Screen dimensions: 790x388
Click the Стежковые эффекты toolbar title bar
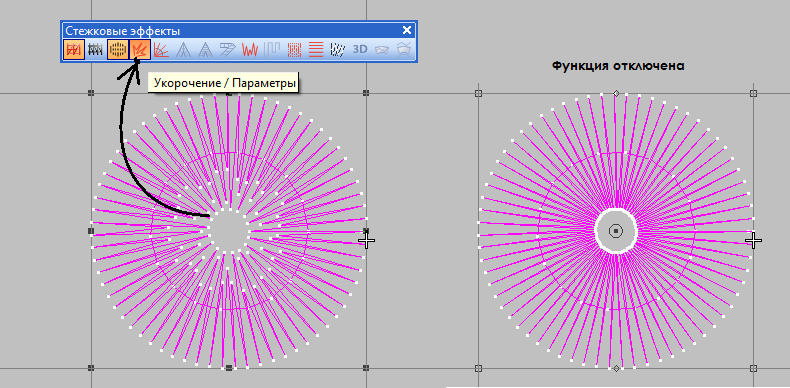[x=238, y=30]
